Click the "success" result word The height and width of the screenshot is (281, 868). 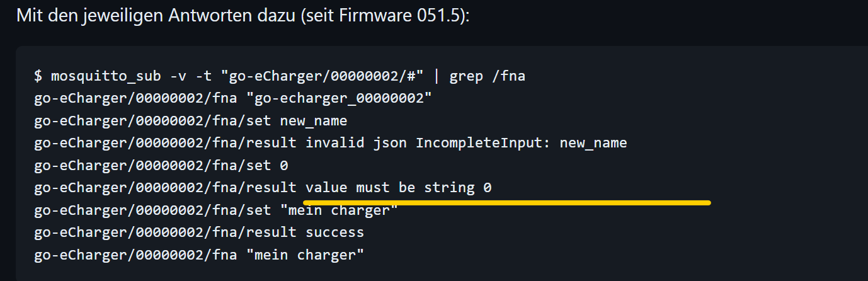[334, 232]
